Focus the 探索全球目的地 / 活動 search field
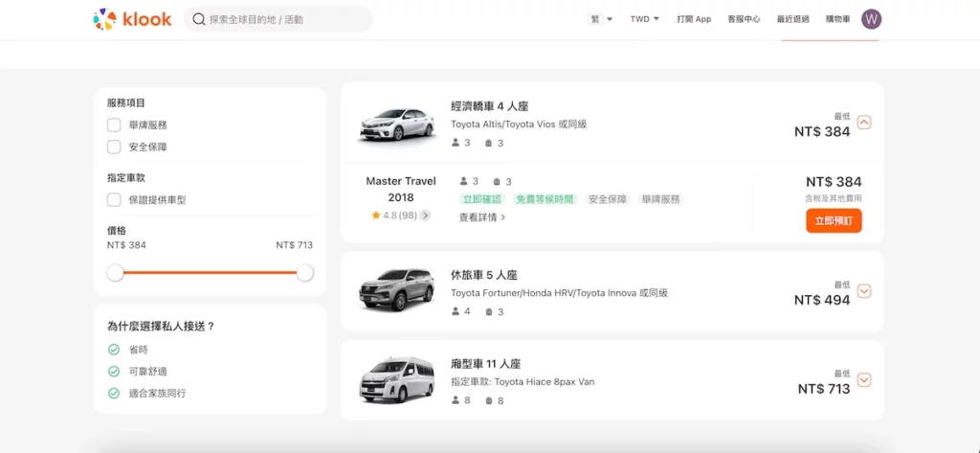Viewport: 980px width, 453px height. [278, 19]
